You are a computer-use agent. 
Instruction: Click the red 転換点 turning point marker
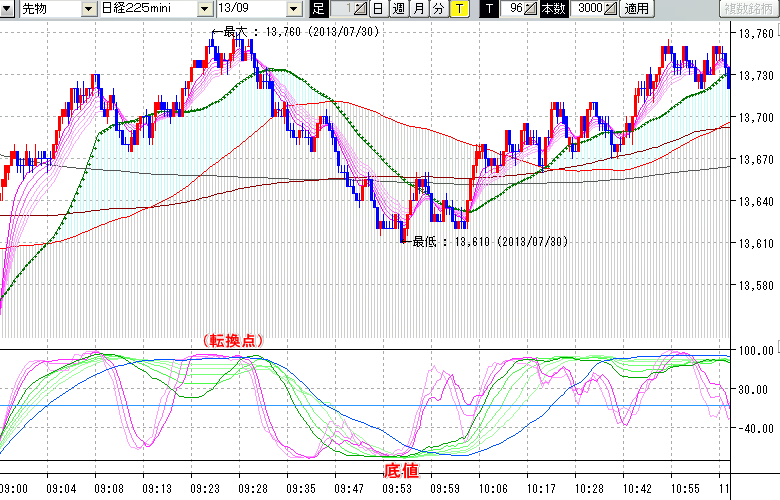pyautogui.click(x=232, y=340)
